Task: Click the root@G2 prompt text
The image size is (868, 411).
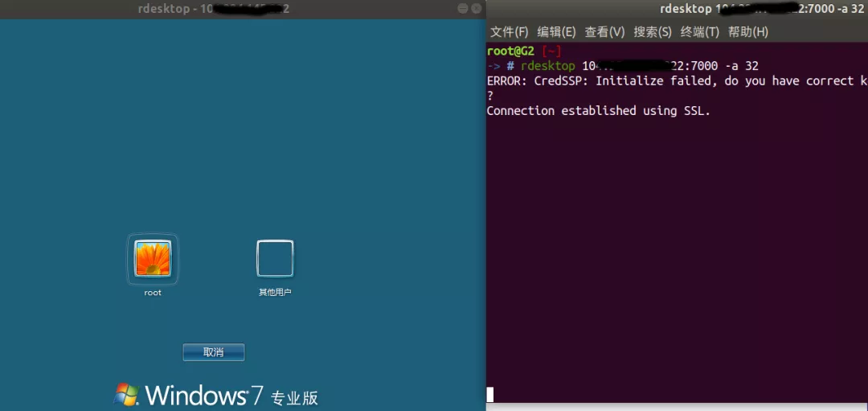Action: tap(510, 51)
